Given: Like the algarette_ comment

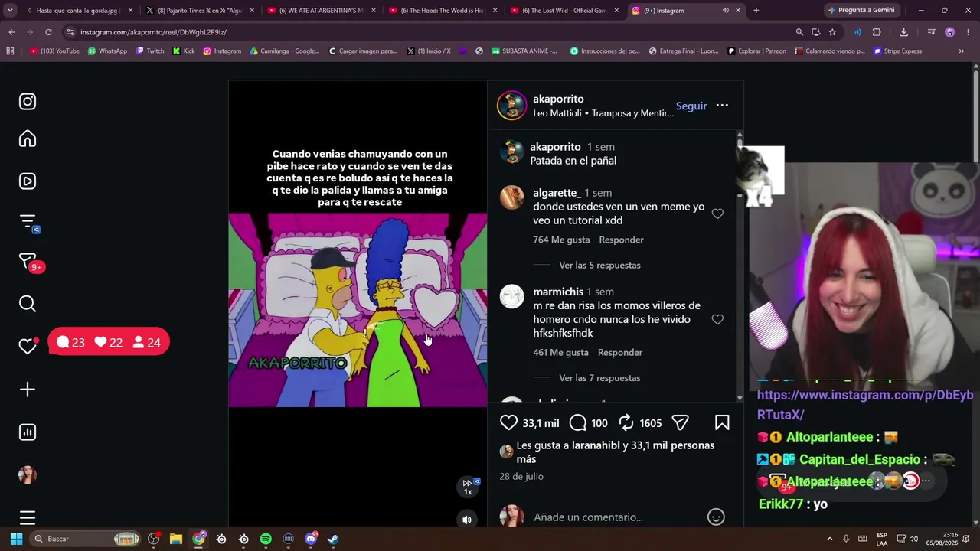Looking at the screenshot, I should click(x=717, y=214).
